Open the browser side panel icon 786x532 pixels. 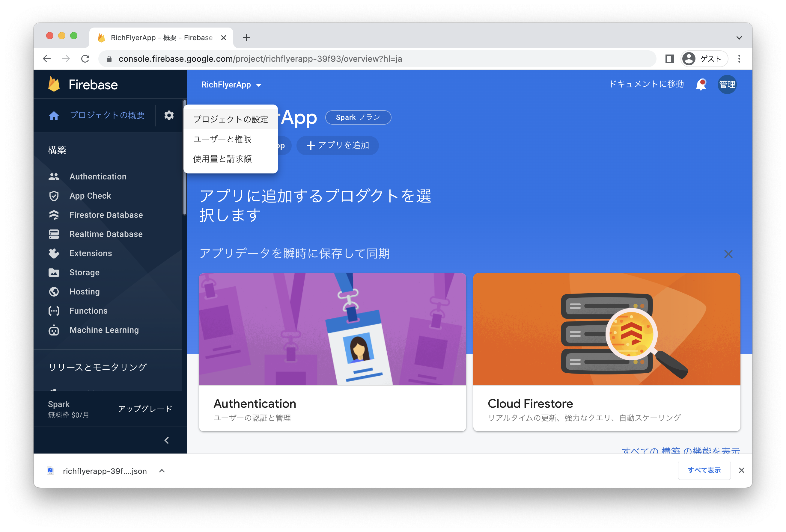click(x=669, y=59)
